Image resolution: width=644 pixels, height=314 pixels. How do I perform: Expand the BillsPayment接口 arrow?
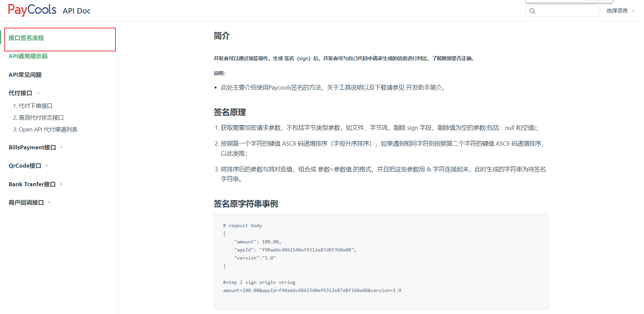point(62,147)
